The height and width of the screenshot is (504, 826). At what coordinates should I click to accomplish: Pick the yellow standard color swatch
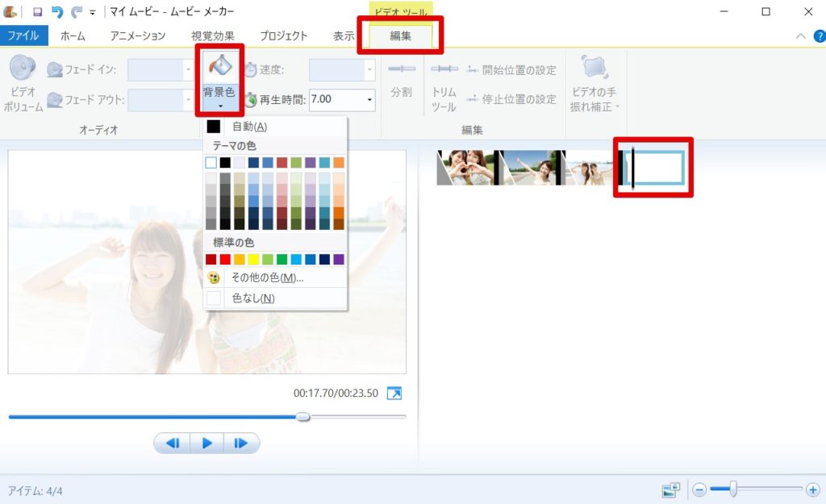pyautogui.click(x=253, y=259)
